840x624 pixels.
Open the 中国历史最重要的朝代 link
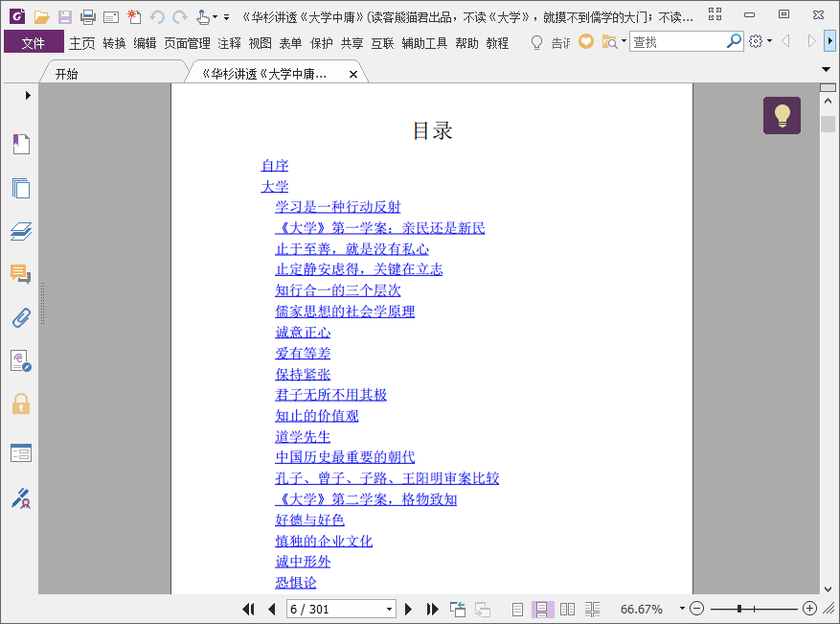point(345,457)
